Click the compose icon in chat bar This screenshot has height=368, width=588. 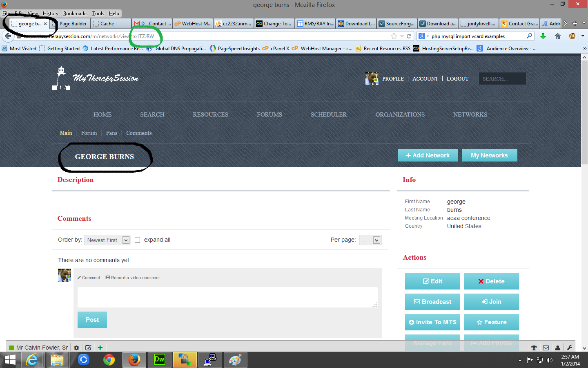[x=88, y=348]
